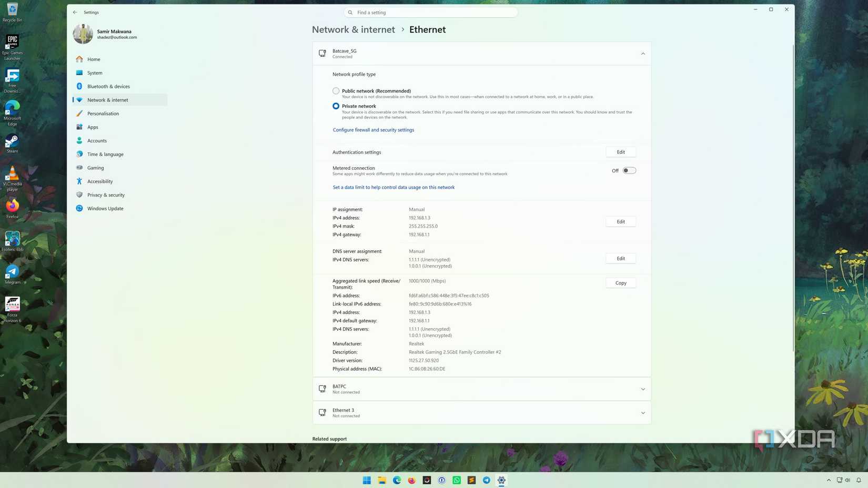Select the Telegram desktop icon

[x=12, y=274]
